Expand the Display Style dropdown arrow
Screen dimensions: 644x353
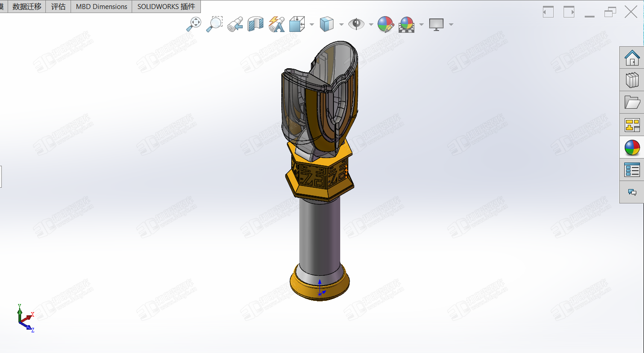click(342, 24)
